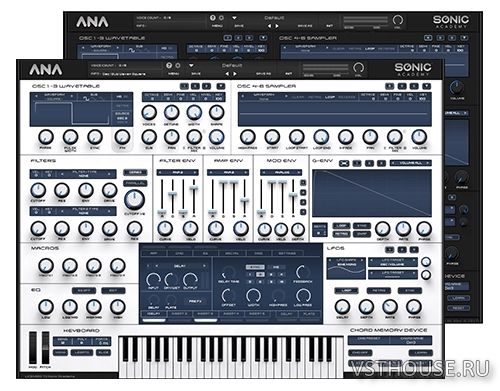Screen dimensions: 500x391
Task: Select Insert 2 FX slot tab
Action: [179, 314]
